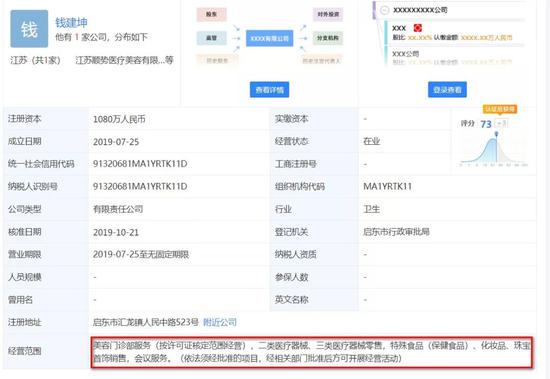550x379 pixels.
Task: Click the 启东市行政审批局 registration authority
Action: 396,232
